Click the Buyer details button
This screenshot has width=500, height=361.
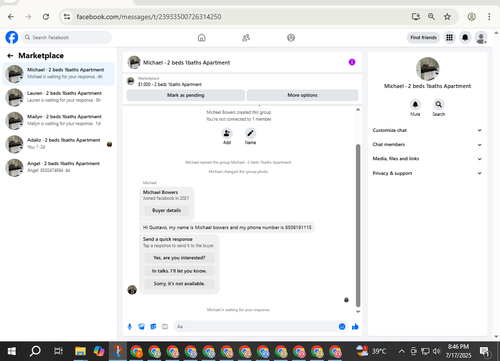[x=167, y=210]
